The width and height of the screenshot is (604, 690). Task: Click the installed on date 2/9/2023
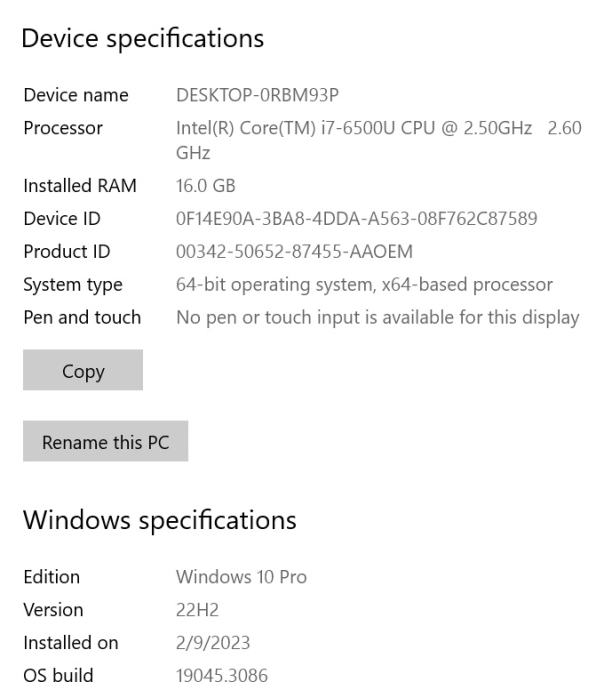coord(212,642)
